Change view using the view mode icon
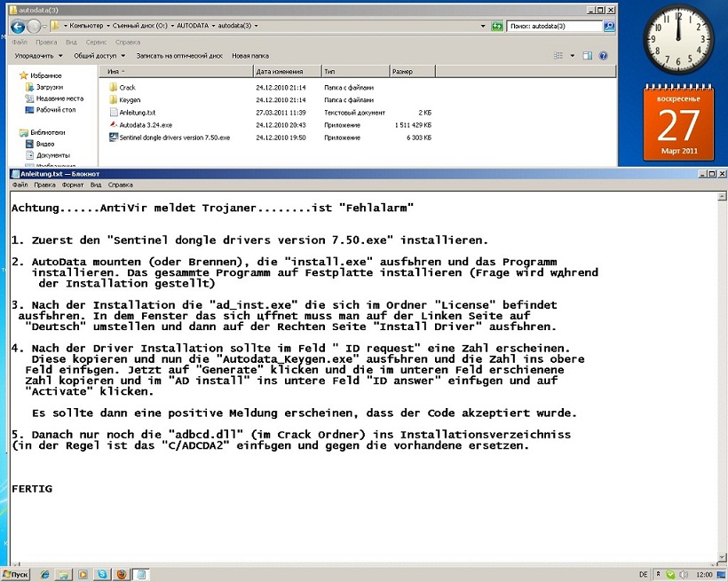This screenshot has width=728, height=582. pyautogui.click(x=558, y=56)
